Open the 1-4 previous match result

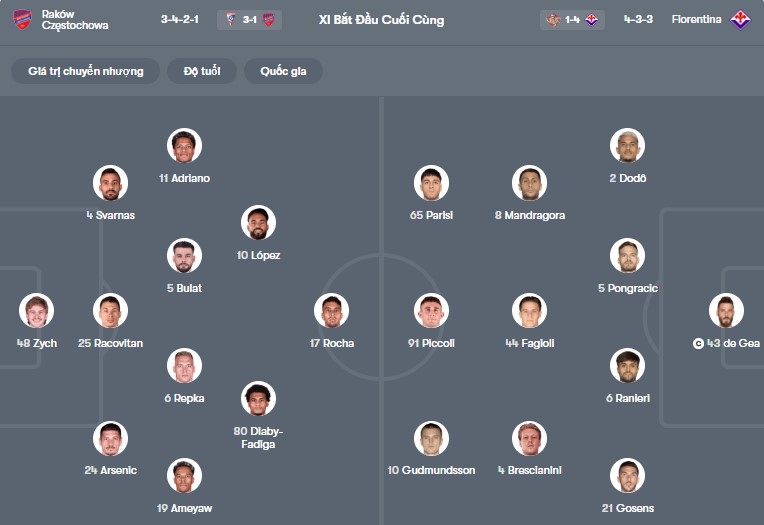572,20
